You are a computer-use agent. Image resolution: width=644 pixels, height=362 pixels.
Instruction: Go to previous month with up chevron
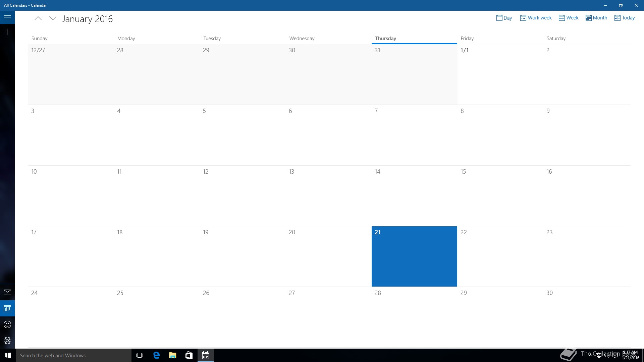[x=38, y=19]
